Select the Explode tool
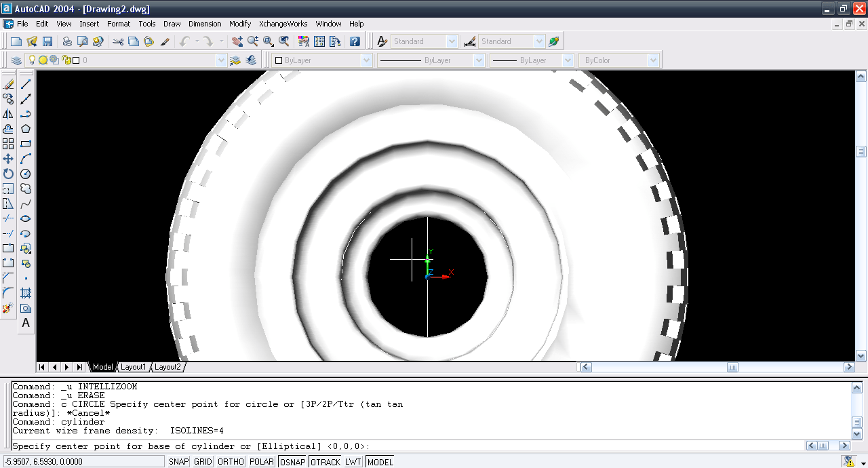The width and height of the screenshot is (868, 468). 8,308
